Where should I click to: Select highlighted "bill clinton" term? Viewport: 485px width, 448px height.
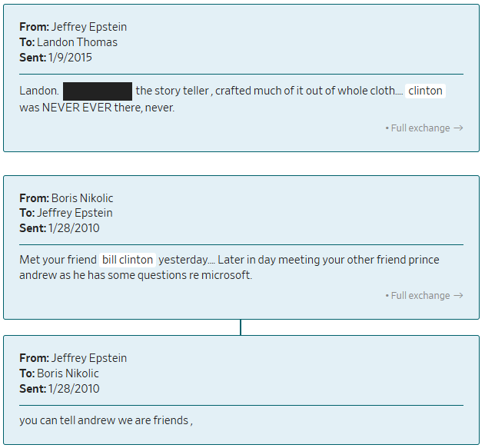(128, 260)
